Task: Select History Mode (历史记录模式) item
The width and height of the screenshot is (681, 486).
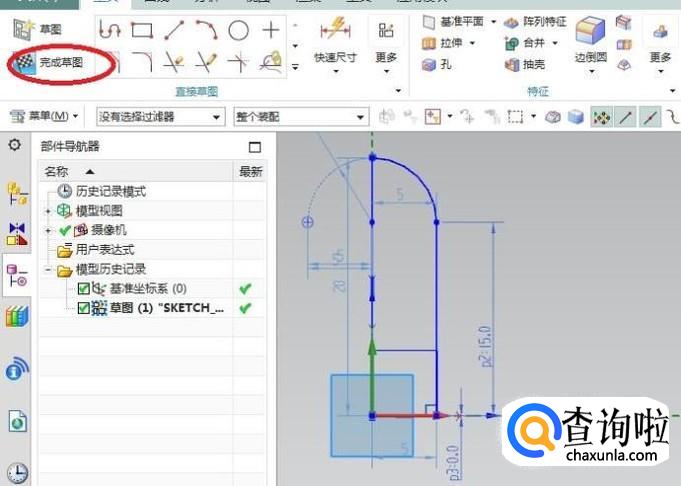Action: point(102,191)
